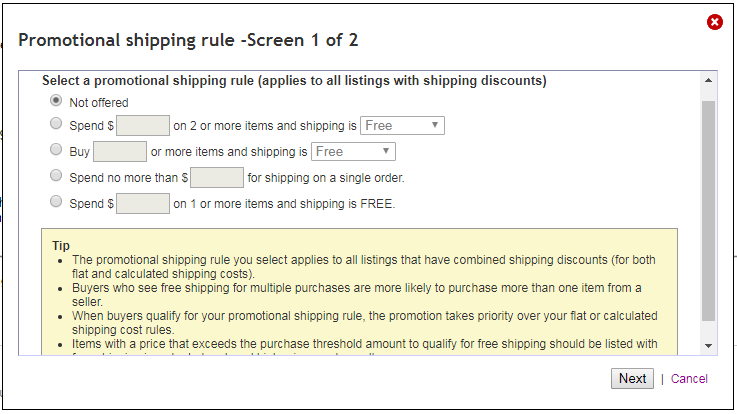This screenshot has width=737, height=414.
Task: Click the Next button
Action: click(x=632, y=378)
